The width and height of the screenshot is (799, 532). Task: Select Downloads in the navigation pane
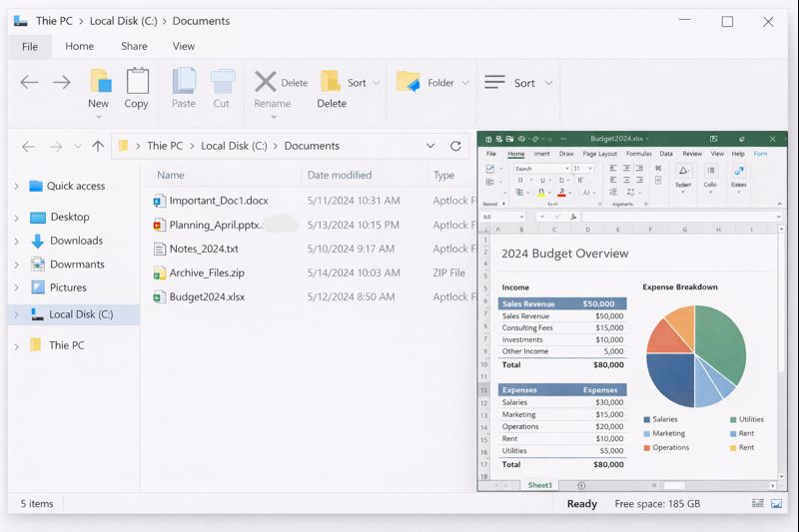point(76,241)
